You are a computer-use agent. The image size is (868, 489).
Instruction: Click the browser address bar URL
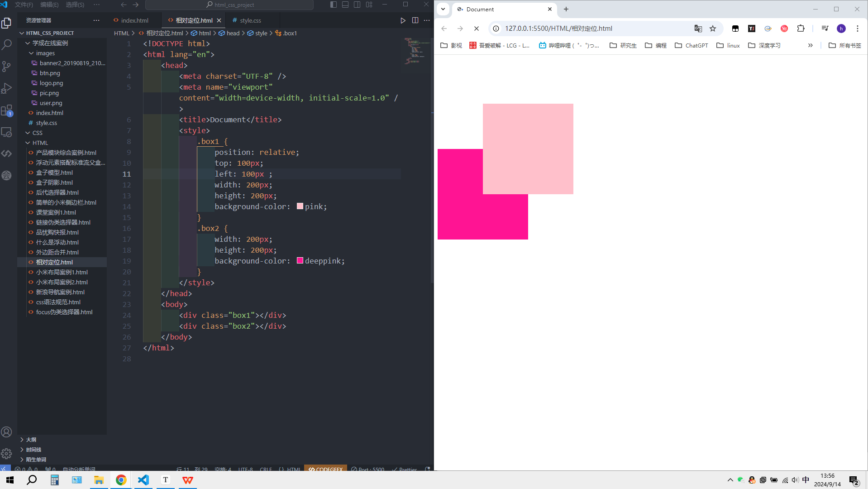click(558, 29)
